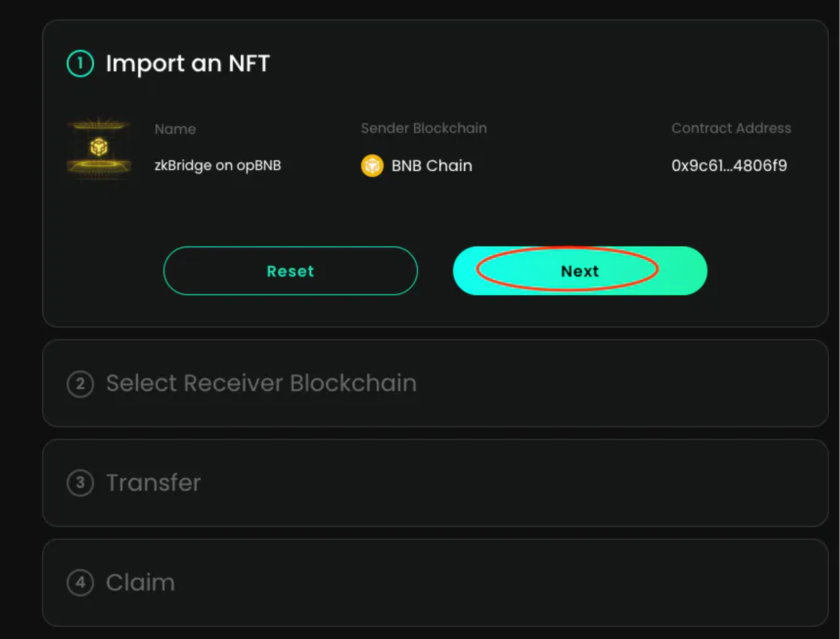
Task: Click the Reset button
Action: coord(290,271)
